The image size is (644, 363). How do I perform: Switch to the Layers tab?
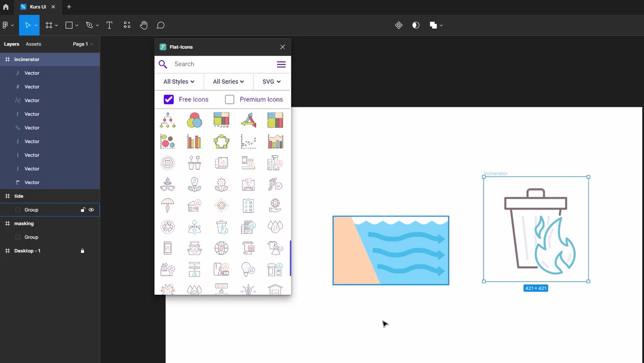(x=12, y=44)
